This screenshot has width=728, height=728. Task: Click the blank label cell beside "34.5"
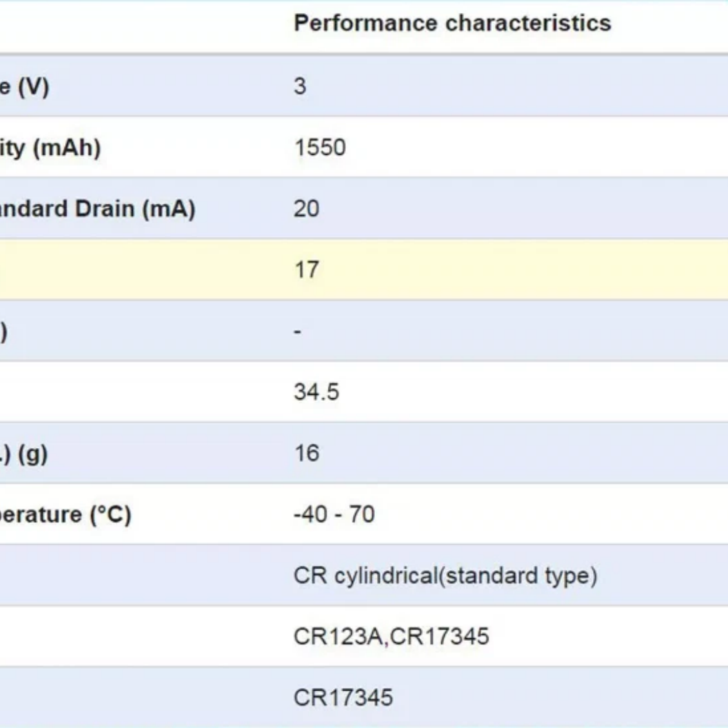click(x=129, y=392)
